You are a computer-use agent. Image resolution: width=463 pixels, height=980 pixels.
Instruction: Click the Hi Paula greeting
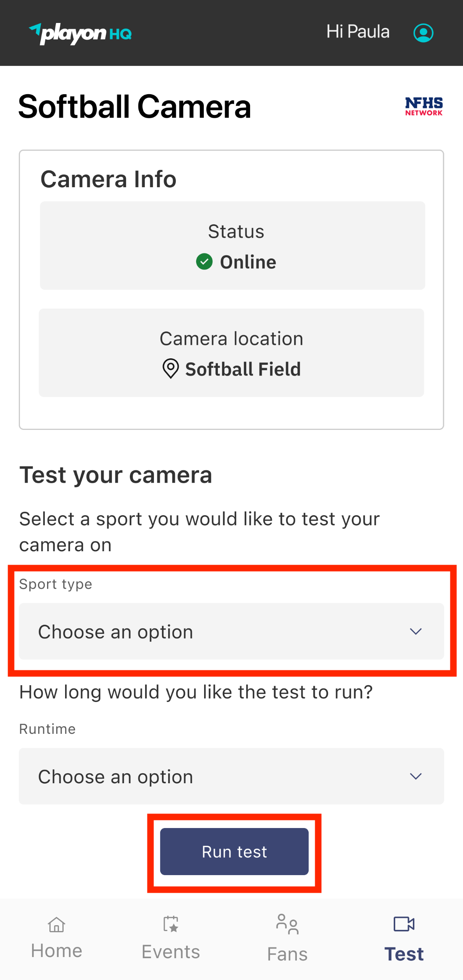357,32
